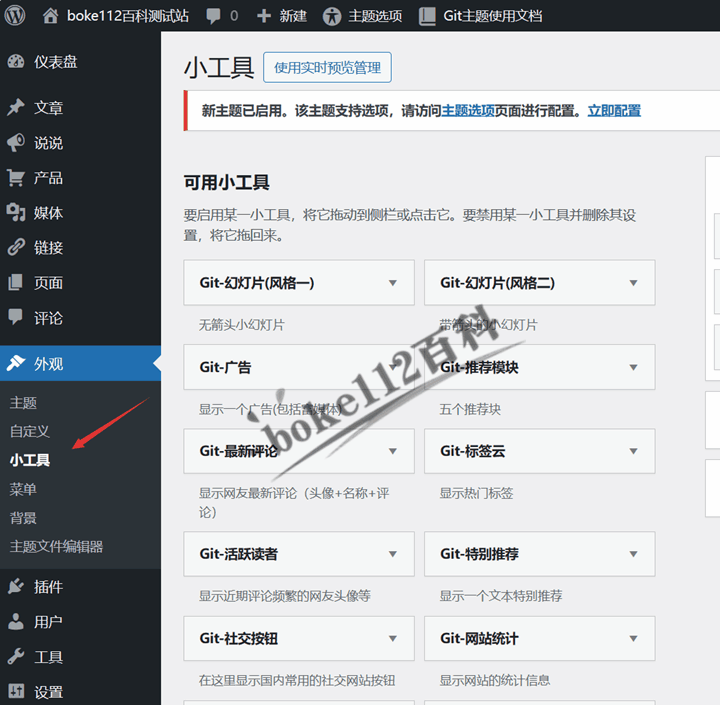Click the pages icon for 页面
The height and width of the screenshot is (705, 720).
click(16, 282)
